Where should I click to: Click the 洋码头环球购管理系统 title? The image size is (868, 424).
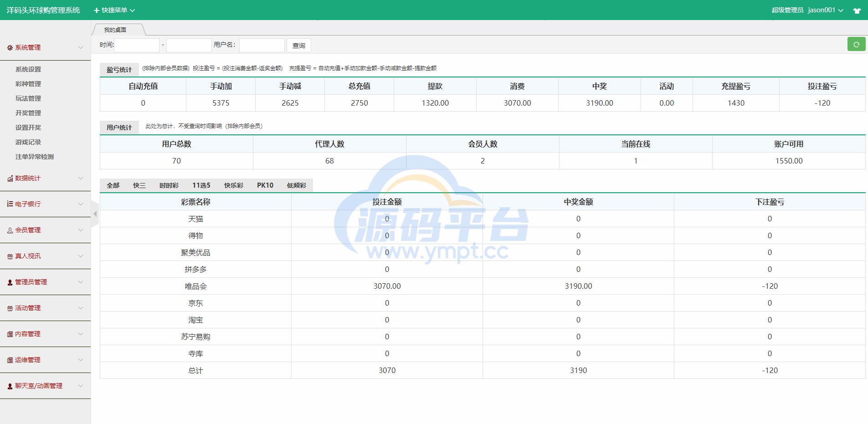(x=43, y=10)
